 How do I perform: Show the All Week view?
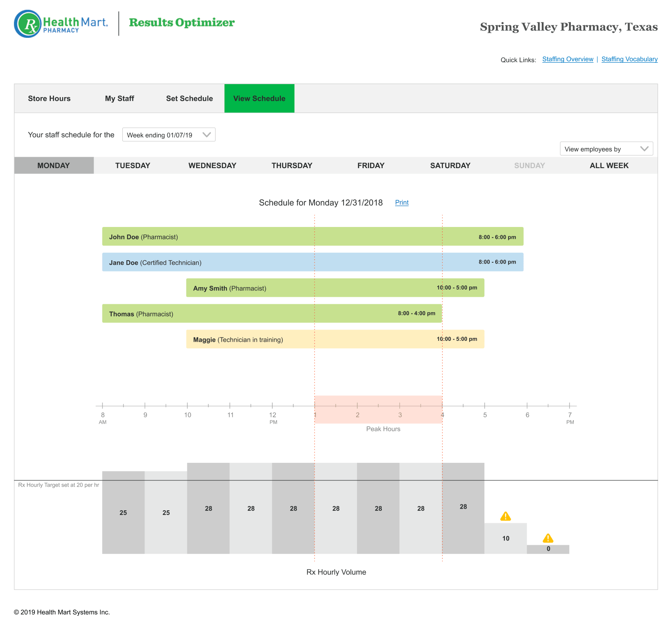[609, 165]
